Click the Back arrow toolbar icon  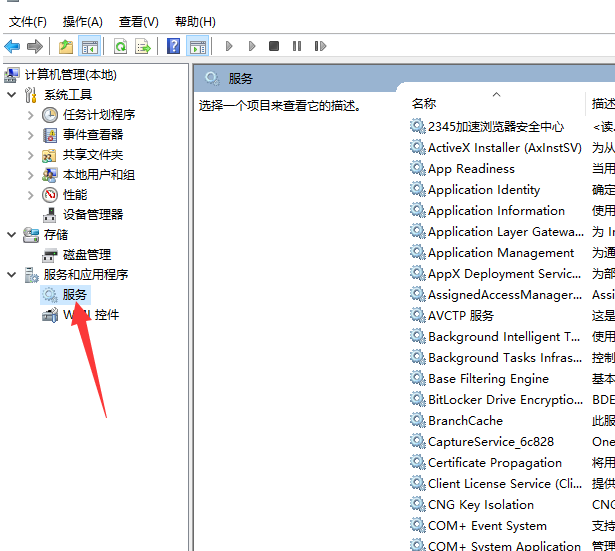point(12,46)
